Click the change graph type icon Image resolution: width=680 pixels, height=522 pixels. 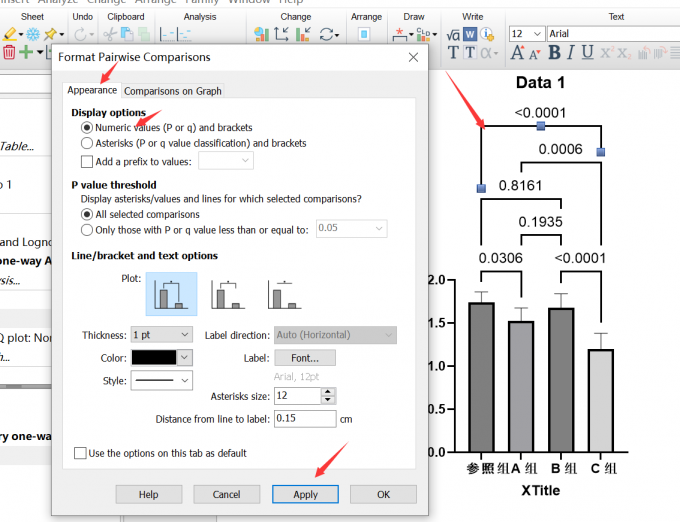coord(262,34)
